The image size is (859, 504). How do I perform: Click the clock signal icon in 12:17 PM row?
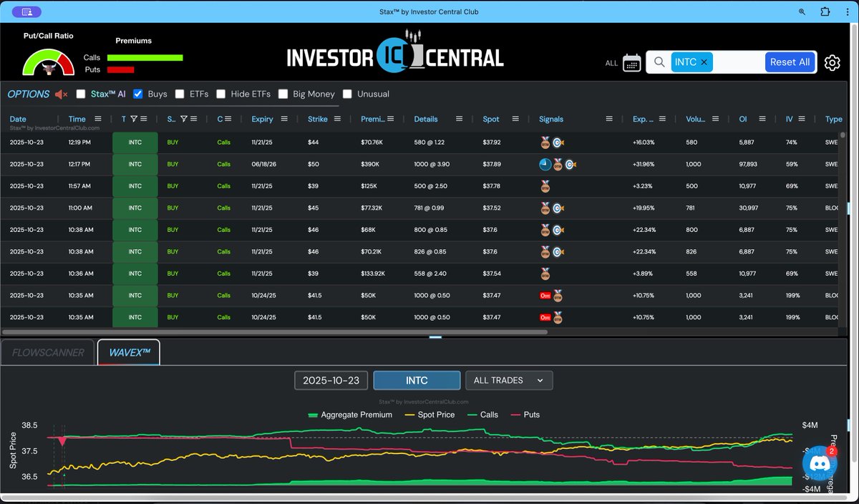(545, 164)
